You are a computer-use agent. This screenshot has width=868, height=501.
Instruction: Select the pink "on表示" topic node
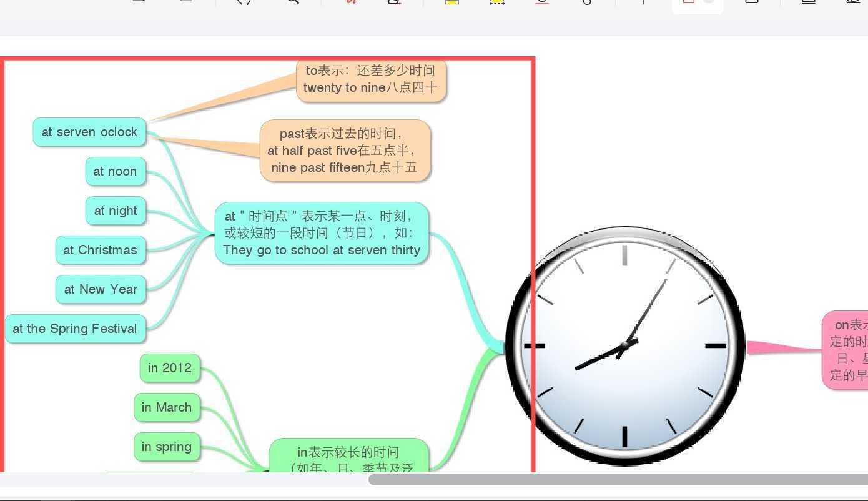tap(846, 350)
